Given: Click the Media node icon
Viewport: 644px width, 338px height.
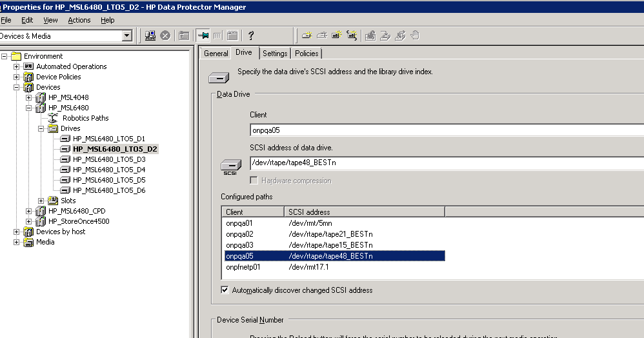Looking at the screenshot, I should [x=28, y=242].
